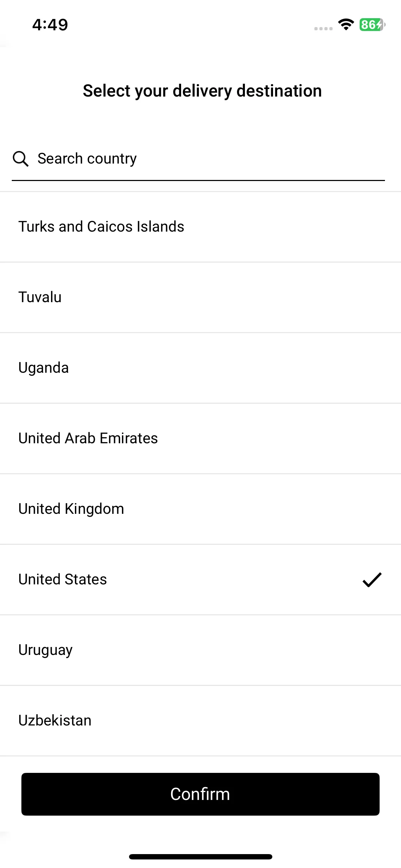Viewport: 401px width, 868px height.
Task: Choose Tuvalu as delivery destination
Action: click(200, 297)
